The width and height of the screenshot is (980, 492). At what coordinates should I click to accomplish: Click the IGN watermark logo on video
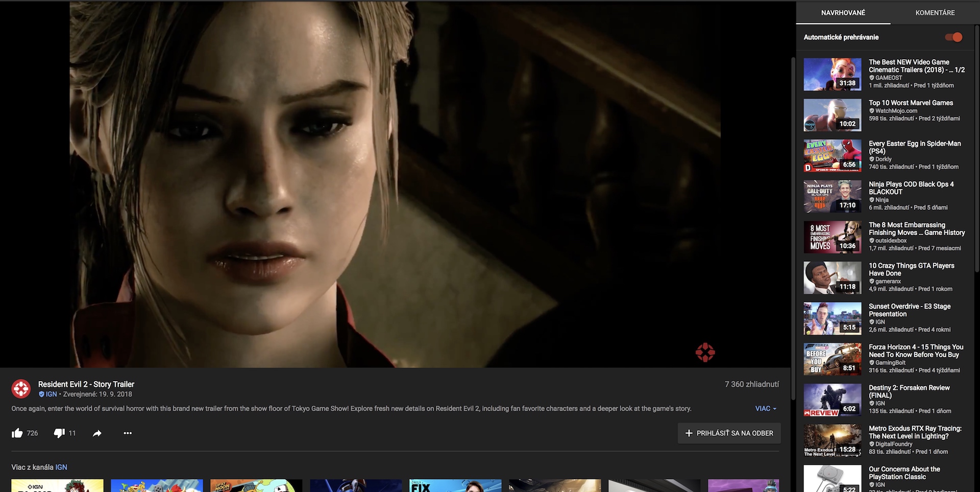point(705,353)
